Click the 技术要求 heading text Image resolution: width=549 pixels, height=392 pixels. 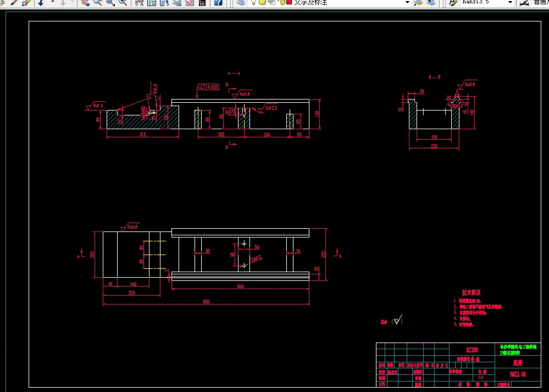coord(471,292)
